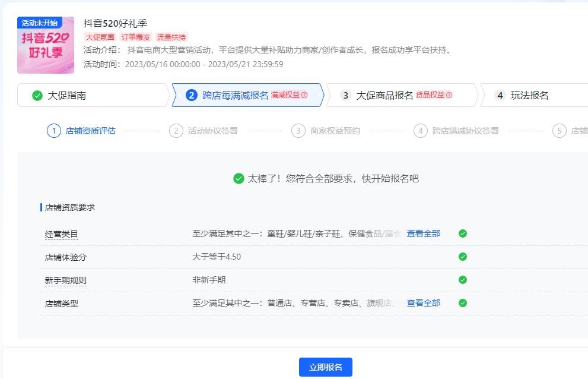Click the 大于等于4.50 value
The height and width of the screenshot is (379, 588).
pos(217,257)
